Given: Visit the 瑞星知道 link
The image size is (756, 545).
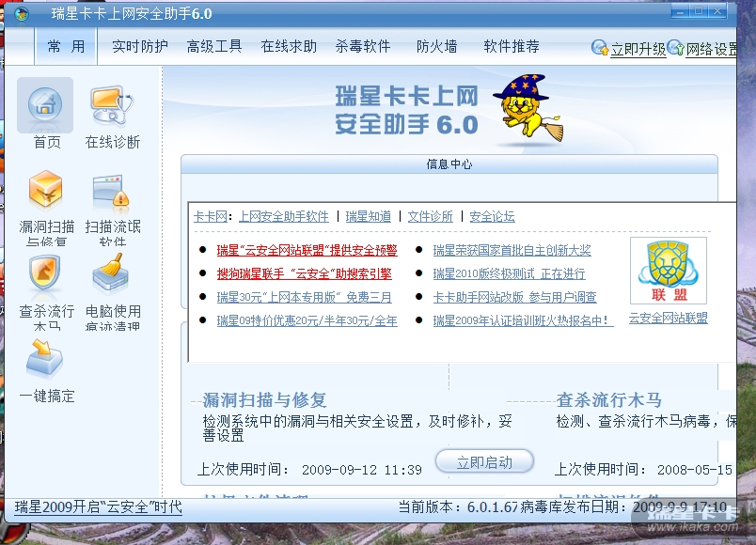Looking at the screenshot, I should pos(369,216).
